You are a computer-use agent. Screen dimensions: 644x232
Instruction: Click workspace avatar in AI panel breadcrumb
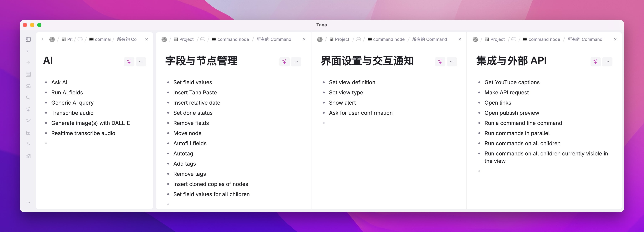click(52, 39)
